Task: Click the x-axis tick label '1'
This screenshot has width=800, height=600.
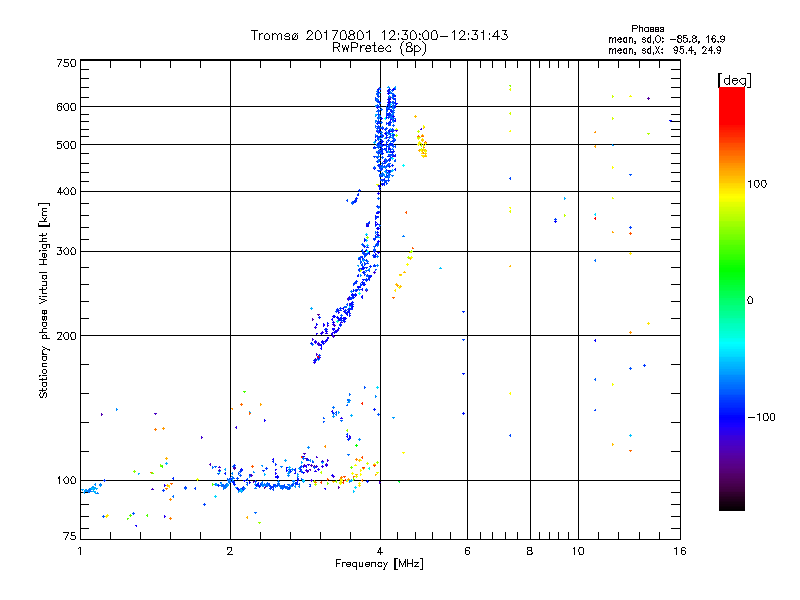Action: (80, 551)
